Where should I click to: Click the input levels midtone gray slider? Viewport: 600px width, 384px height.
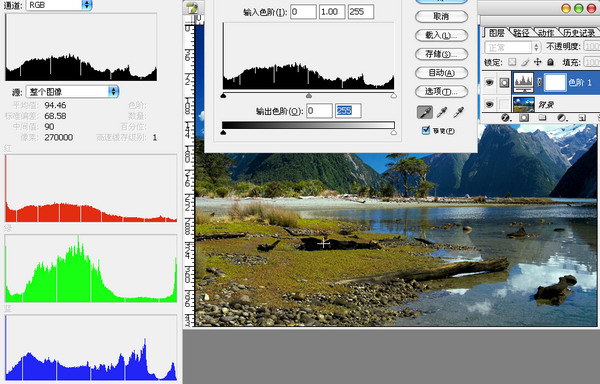(x=309, y=96)
